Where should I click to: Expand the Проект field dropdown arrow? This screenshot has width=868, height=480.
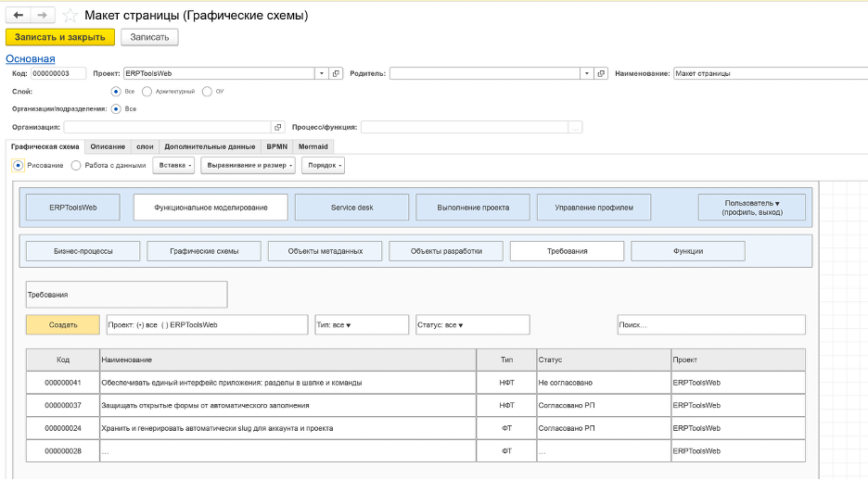[322, 73]
